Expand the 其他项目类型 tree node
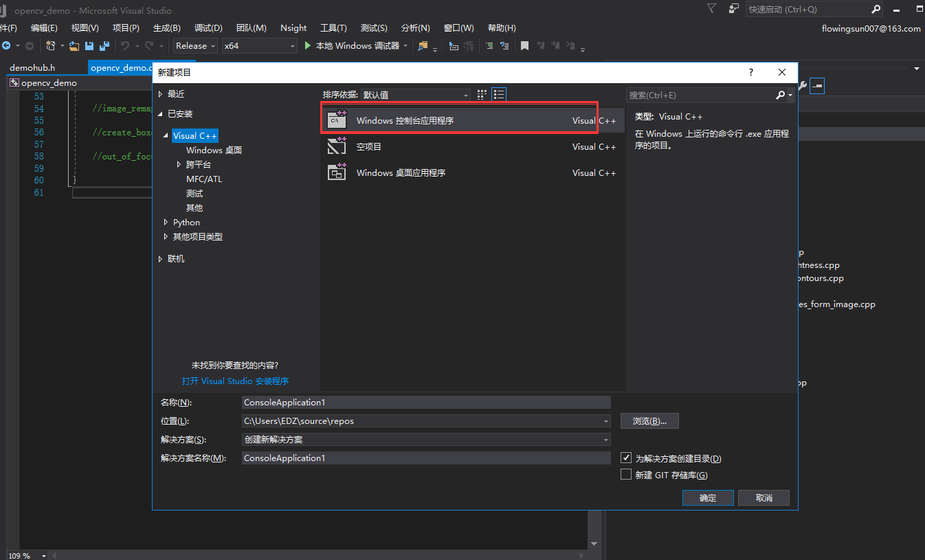 coord(166,237)
